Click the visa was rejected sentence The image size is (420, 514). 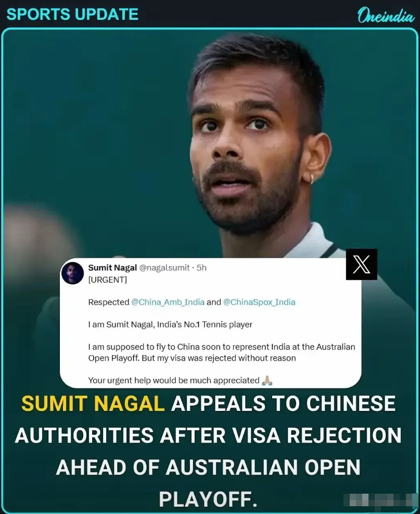[222, 353]
